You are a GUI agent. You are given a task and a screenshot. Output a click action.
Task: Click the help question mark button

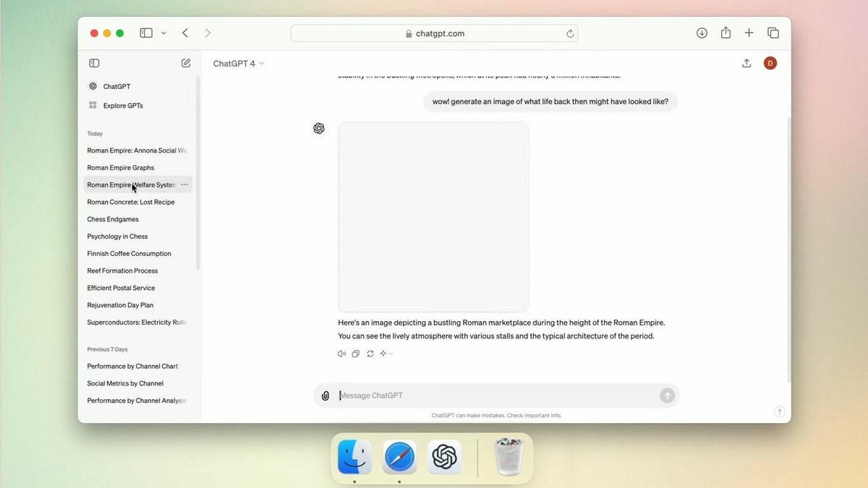click(x=779, y=411)
